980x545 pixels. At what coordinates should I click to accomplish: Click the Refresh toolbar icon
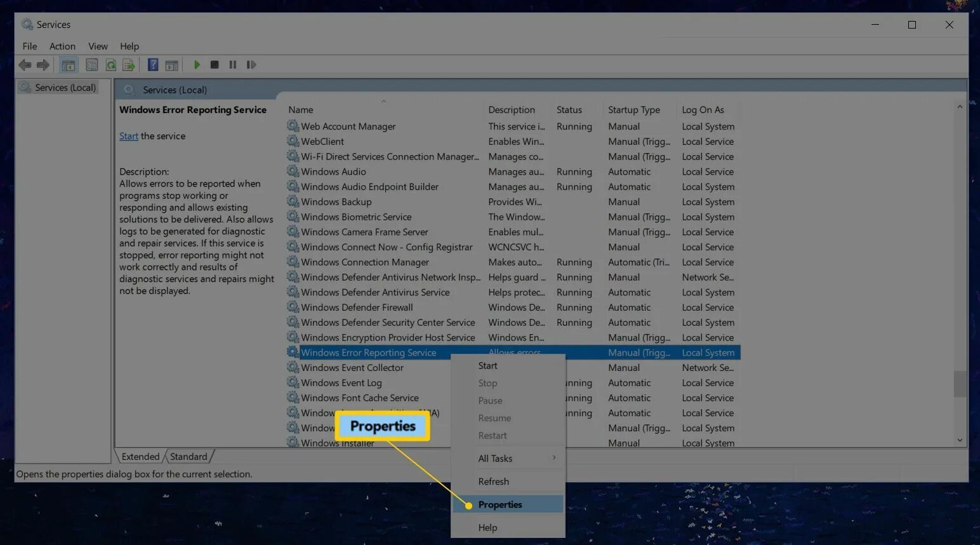110,65
